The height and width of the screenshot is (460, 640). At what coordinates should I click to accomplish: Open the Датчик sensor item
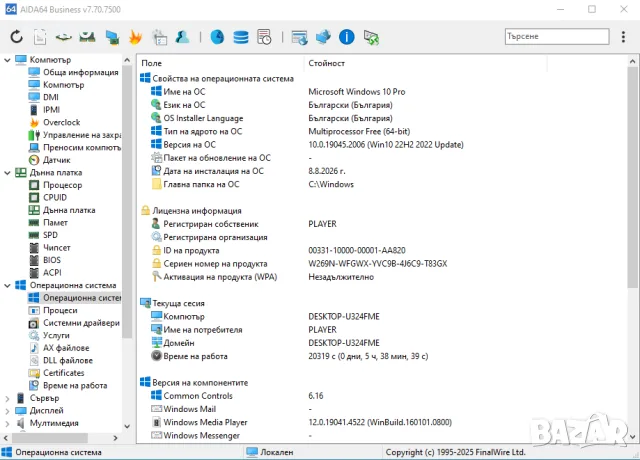[56, 160]
